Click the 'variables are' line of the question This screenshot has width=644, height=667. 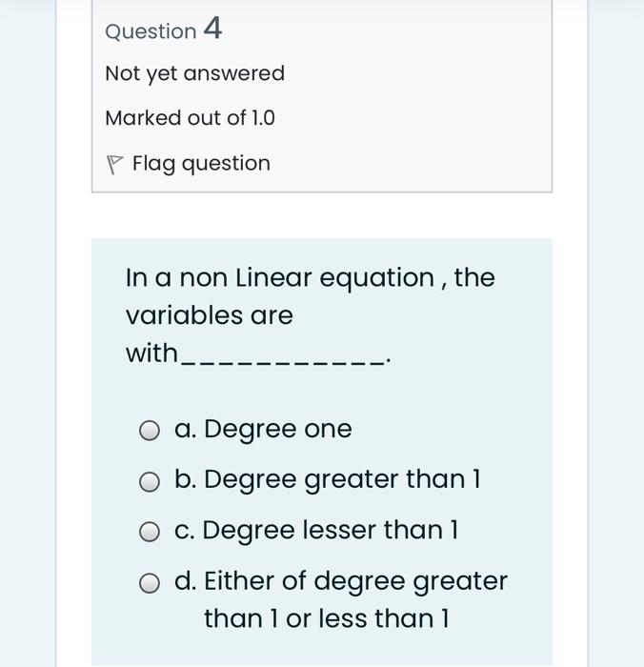(x=210, y=315)
